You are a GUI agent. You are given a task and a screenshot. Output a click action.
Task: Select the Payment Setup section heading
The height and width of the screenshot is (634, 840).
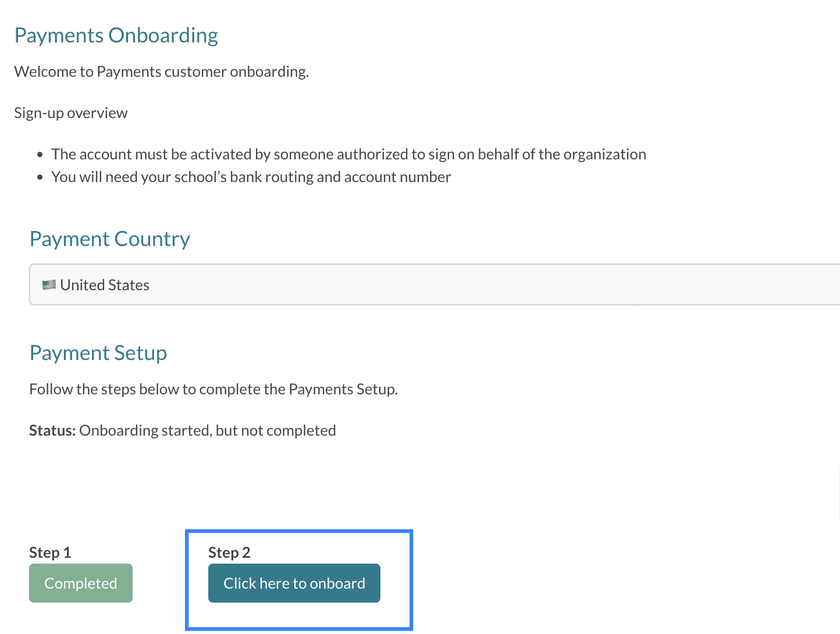pyautogui.click(x=98, y=353)
